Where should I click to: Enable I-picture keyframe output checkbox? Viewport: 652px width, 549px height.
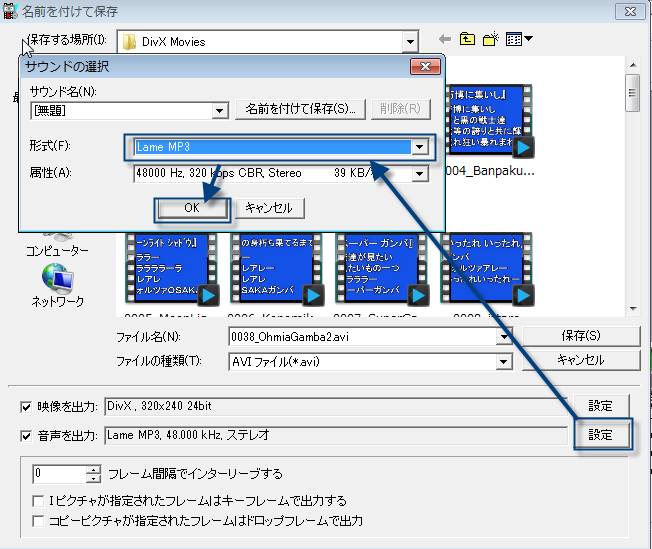pos(39,501)
